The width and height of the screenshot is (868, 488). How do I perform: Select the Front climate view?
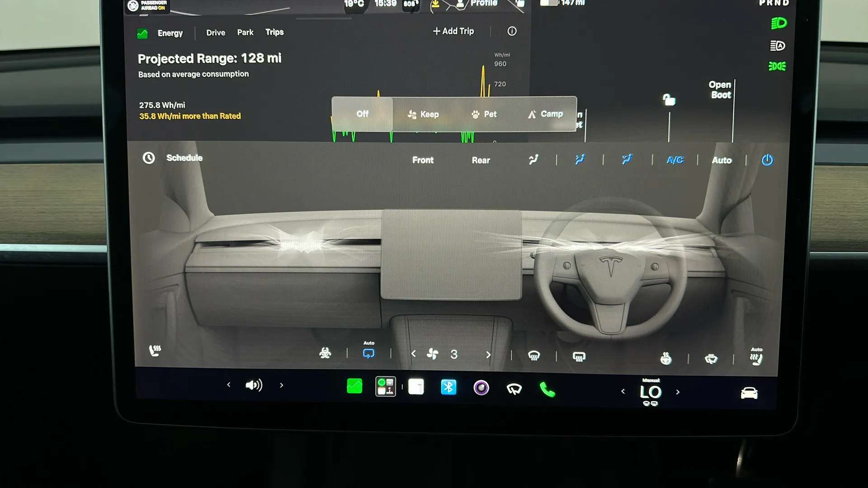[423, 160]
